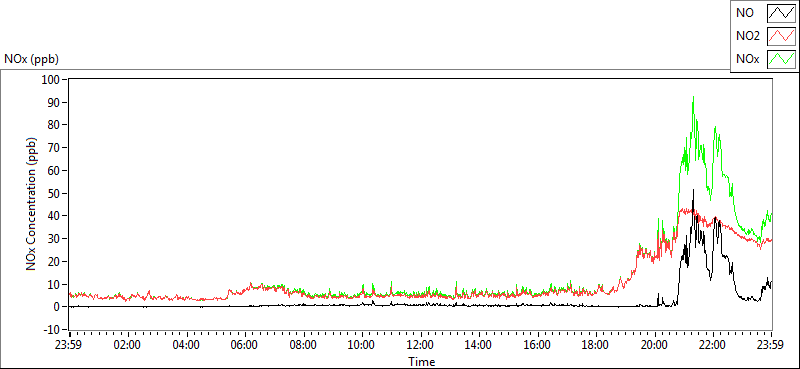Click the NO2 red plot legend swatch
800x369 pixels.
(x=782, y=36)
